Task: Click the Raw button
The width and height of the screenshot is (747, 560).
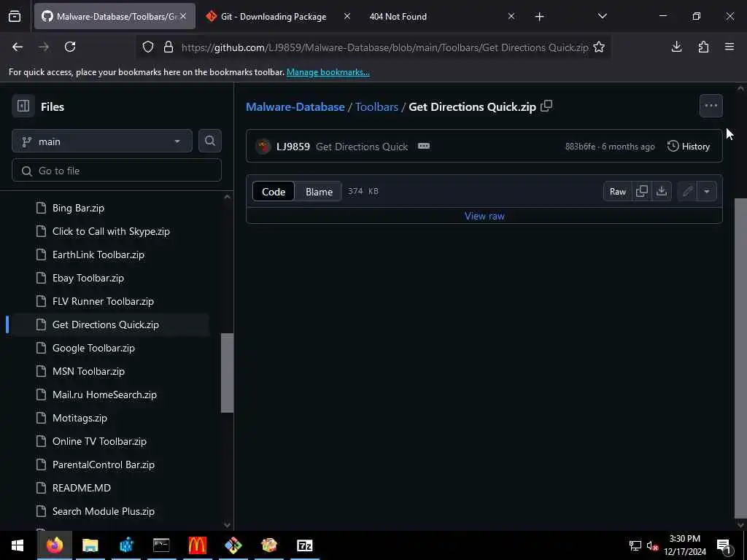Action: coord(617,191)
